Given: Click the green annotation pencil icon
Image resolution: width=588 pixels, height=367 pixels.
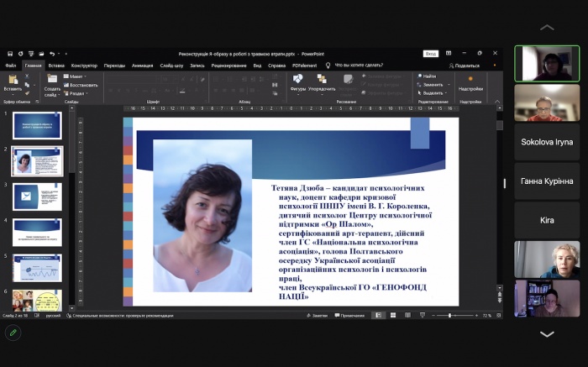Looking at the screenshot, I should tap(13, 332).
